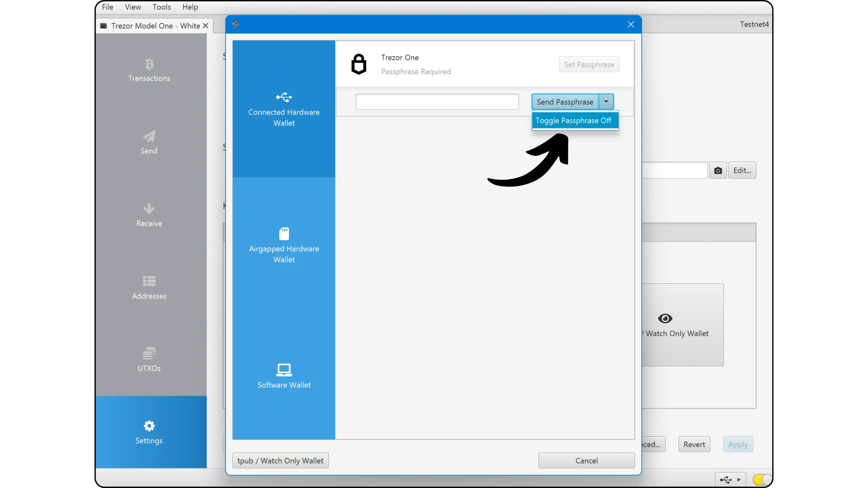Select the Receive down-arrow icon
The image size is (868, 488).
tap(149, 208)
